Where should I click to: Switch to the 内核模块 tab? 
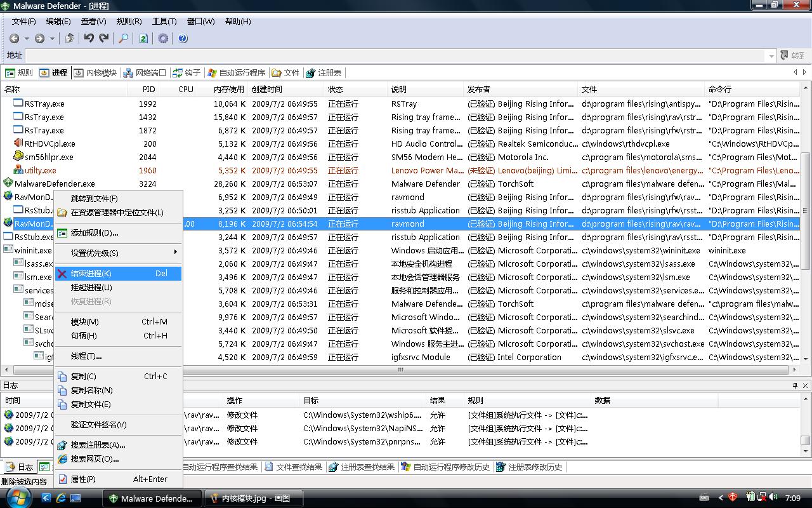[95, 73]
